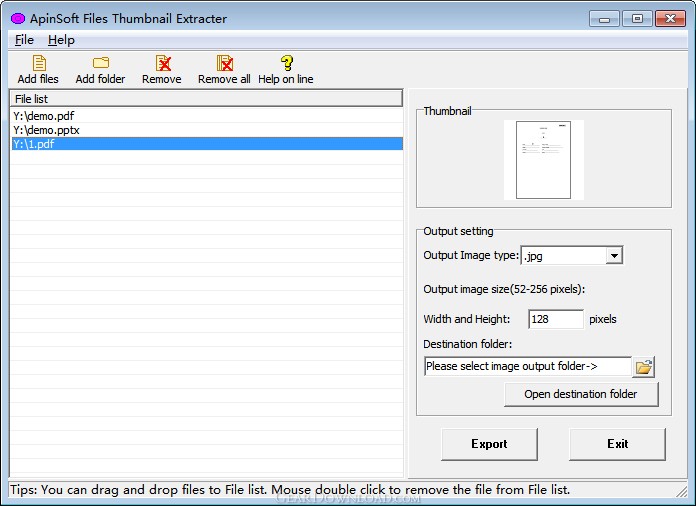Open Help on line from toolbar
696x506 pixels.
286,70
